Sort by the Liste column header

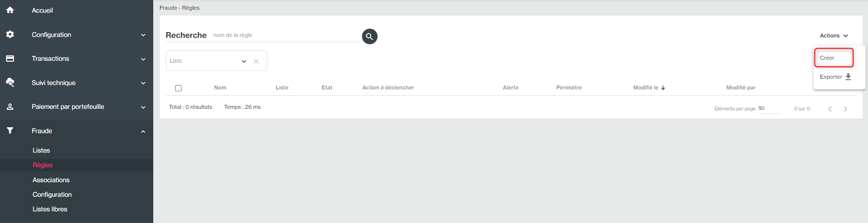[282, 87]
